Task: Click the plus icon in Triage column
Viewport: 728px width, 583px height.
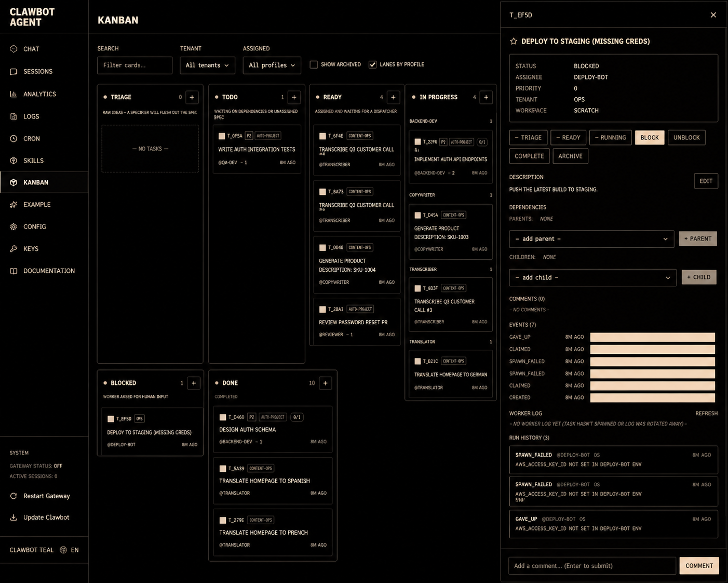Action: tap(192, 97)
